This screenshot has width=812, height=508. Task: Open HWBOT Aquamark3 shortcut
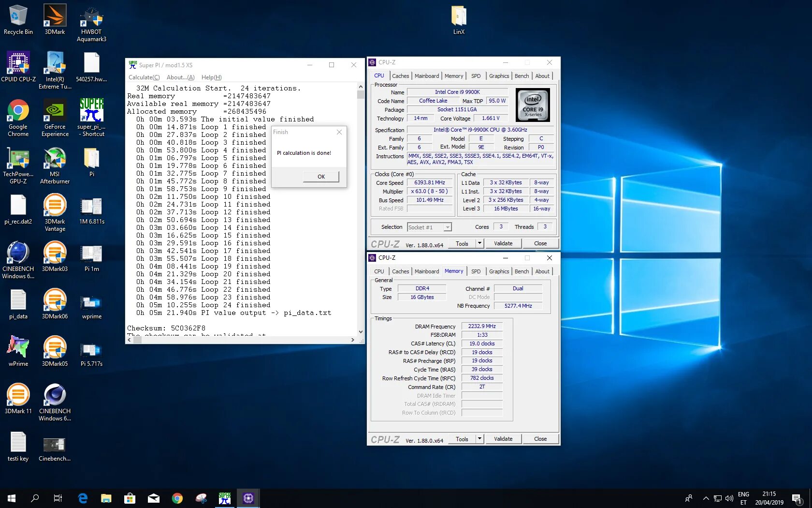(x=91, y=23)
